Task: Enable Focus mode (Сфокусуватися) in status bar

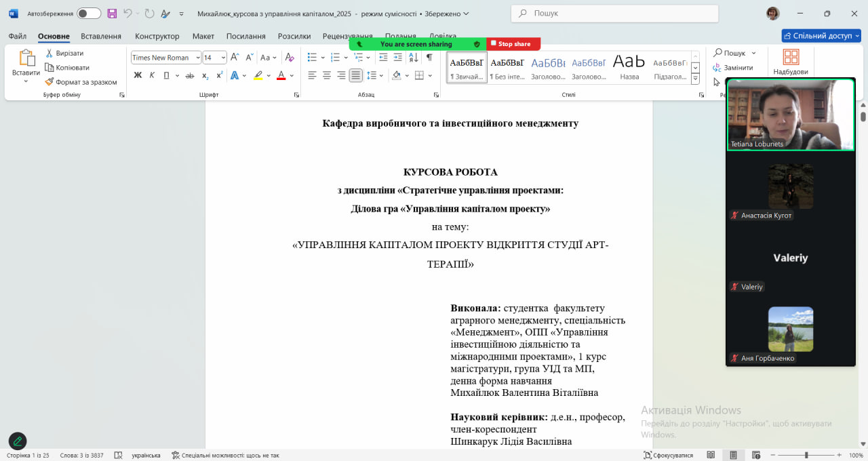Action: (669, 455)
